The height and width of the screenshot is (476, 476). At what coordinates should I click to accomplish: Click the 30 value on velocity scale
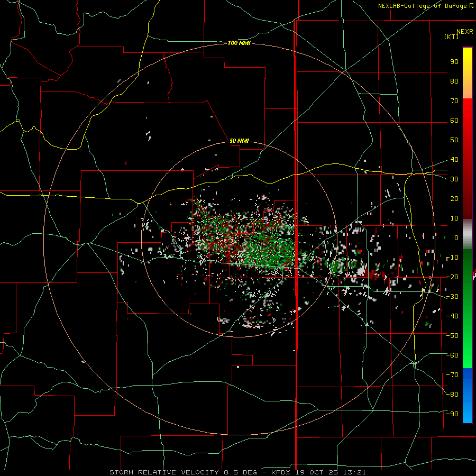click(x=454, y=179)
